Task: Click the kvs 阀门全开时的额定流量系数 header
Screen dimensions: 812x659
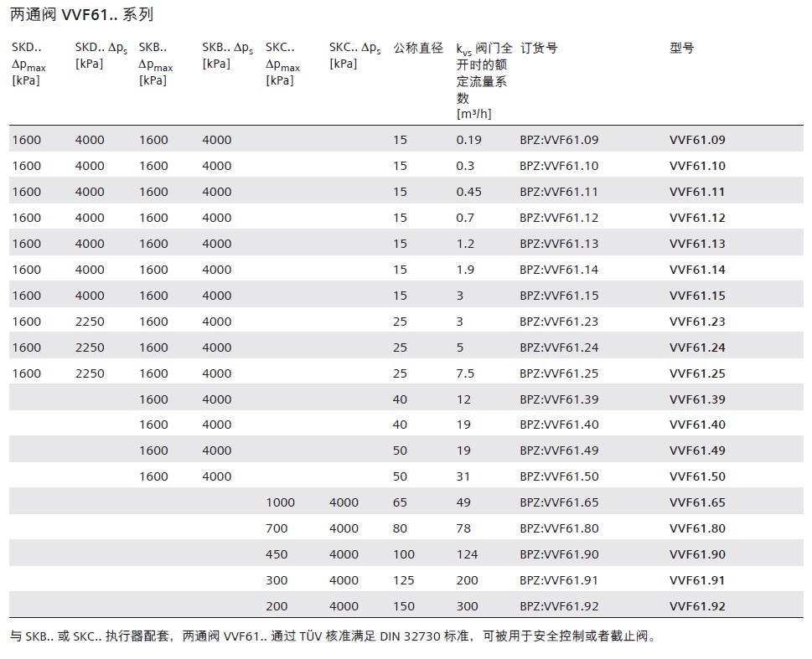Action: [x=484, y=80]
